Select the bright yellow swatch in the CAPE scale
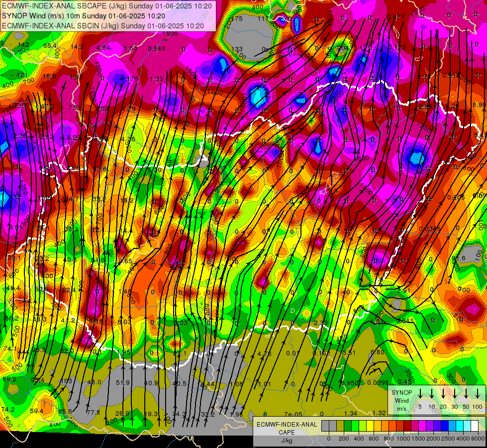The width and height of the screenshot is (487, 448). (370, 426)
